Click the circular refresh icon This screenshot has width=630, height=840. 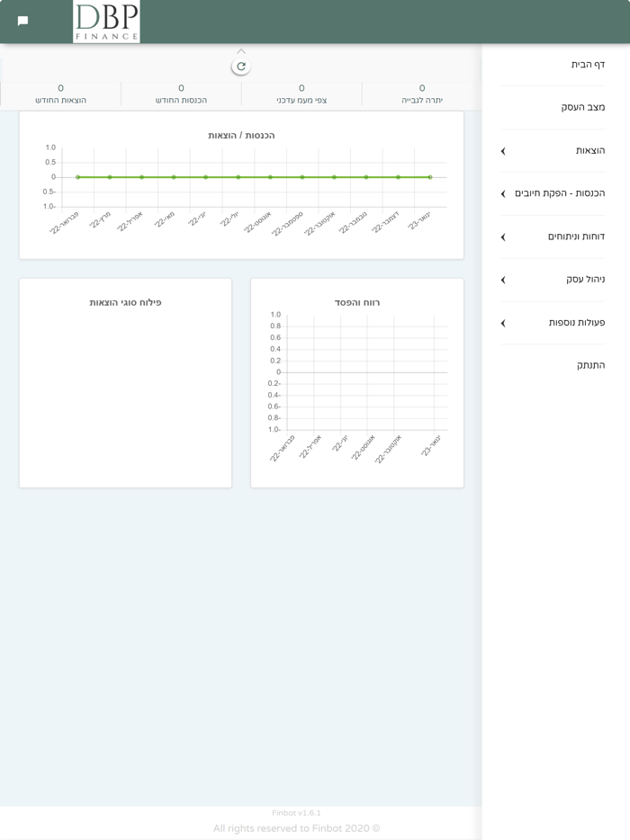(x=240, y=67)
